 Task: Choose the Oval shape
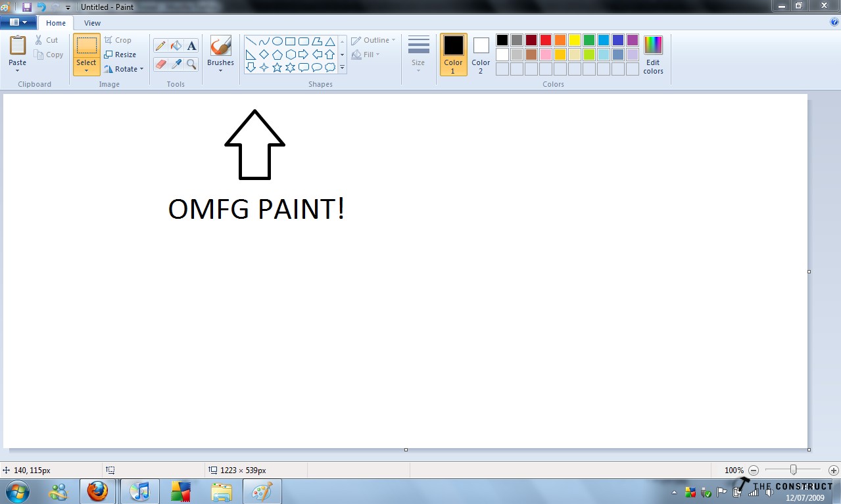coord(277,41)
